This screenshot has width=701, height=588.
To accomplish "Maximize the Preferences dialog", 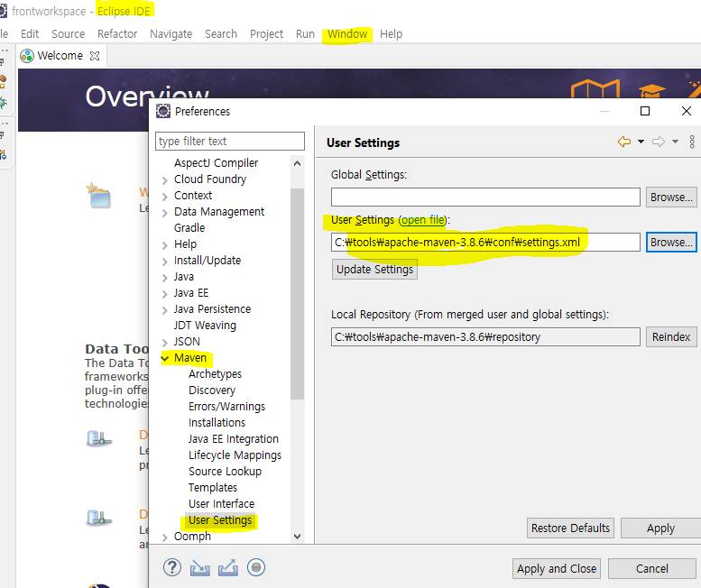I will [645, 111].
